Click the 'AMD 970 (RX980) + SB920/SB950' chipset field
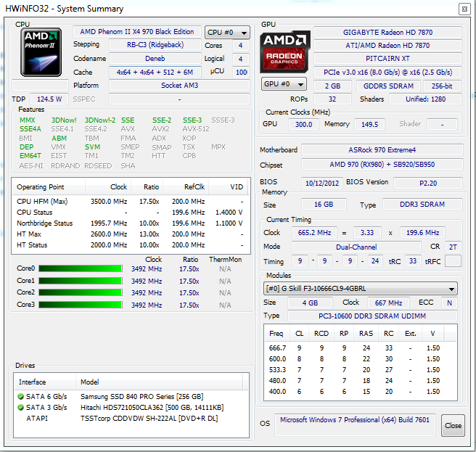This screenshot has height=452, width=476. [x=382, y=164]
